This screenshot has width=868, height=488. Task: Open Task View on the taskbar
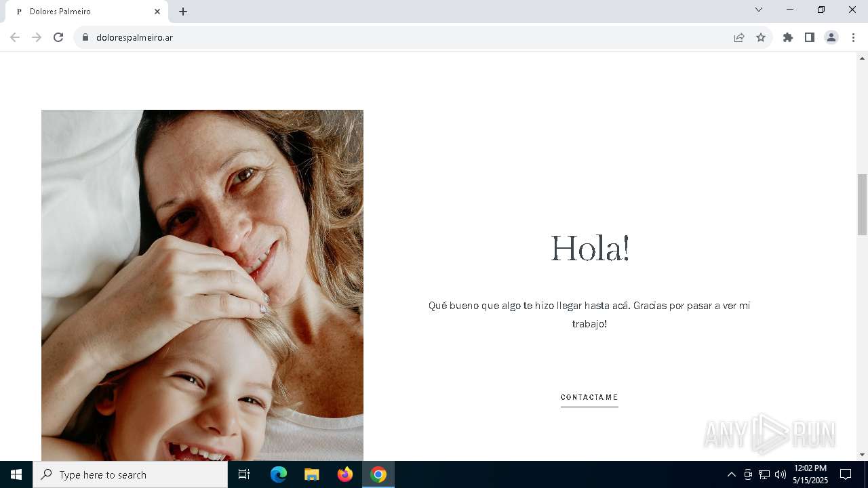[x=244, y=474]
